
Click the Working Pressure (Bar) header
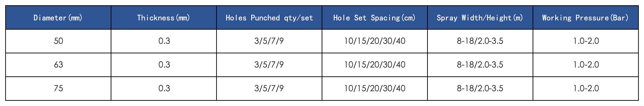pyautogui.click(x=586, y=18)
